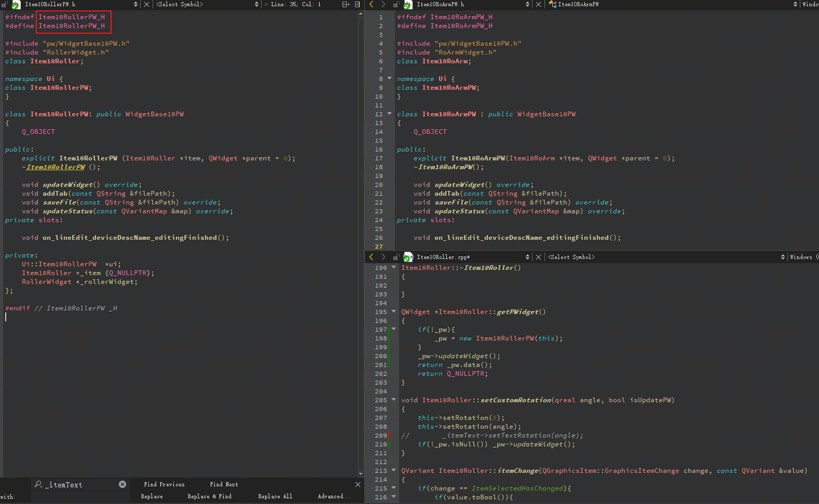Close the Item10Roller.cpp document
Image resolution: width=819 pixels, height=504 pixels.
(x=539, y=257)
